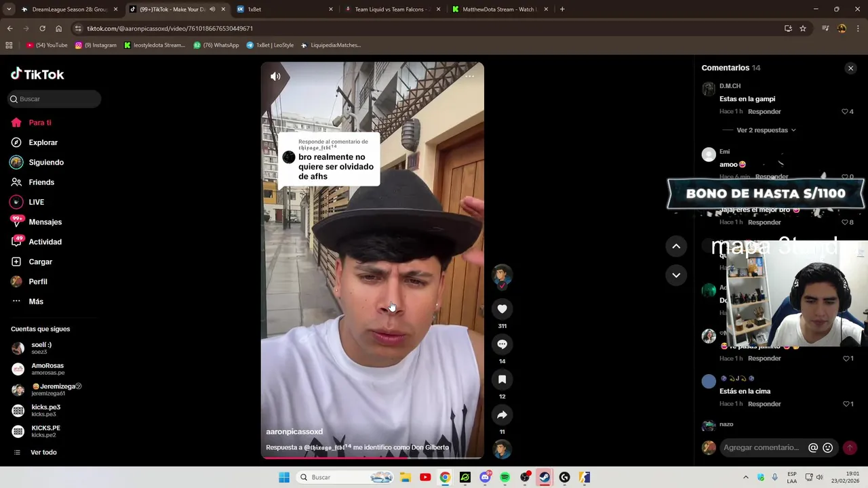
Task: Open the video's three-dot options menu
Action: [469, 77]
